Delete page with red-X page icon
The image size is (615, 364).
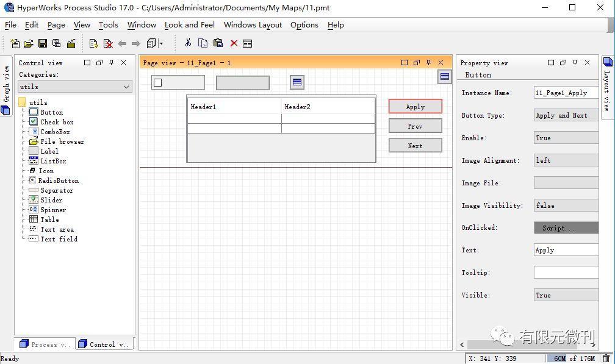[x=108, y=43]
